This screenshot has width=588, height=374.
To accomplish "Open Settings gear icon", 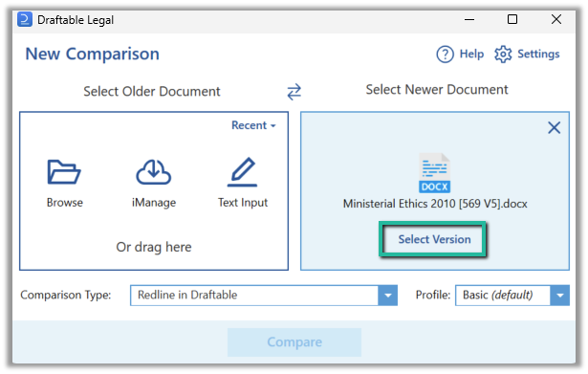I will point(503,55).
